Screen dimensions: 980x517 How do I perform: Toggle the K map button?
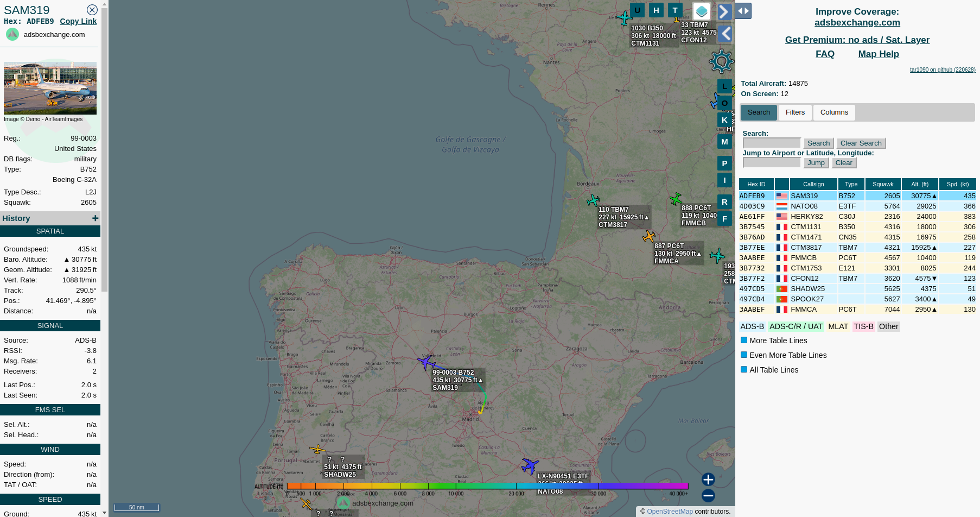coord(724,120)
